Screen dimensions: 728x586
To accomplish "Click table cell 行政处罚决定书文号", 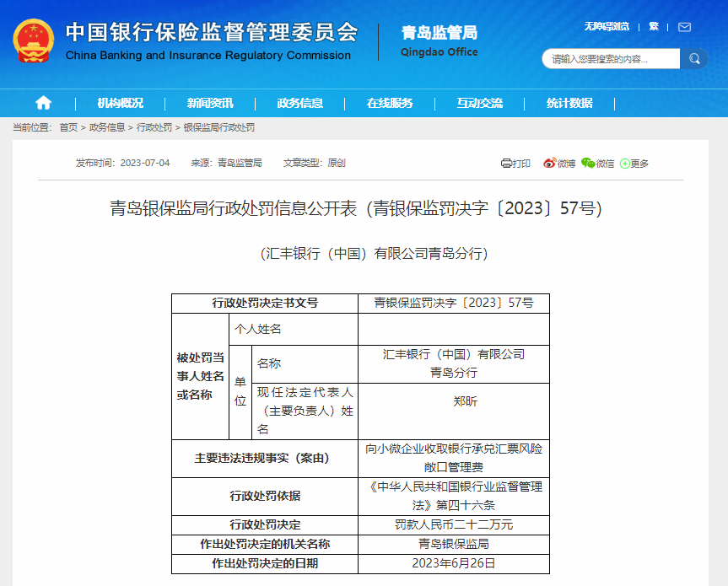I will (265, 303).
